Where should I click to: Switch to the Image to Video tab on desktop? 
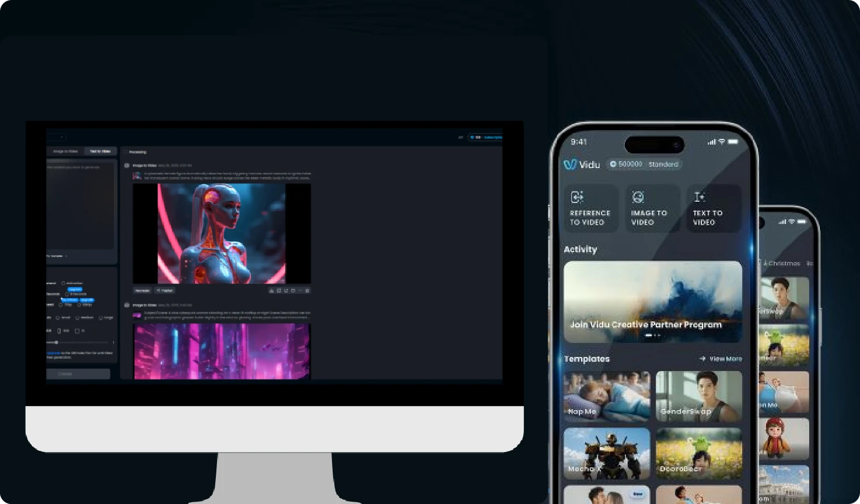tap(65, 151)
